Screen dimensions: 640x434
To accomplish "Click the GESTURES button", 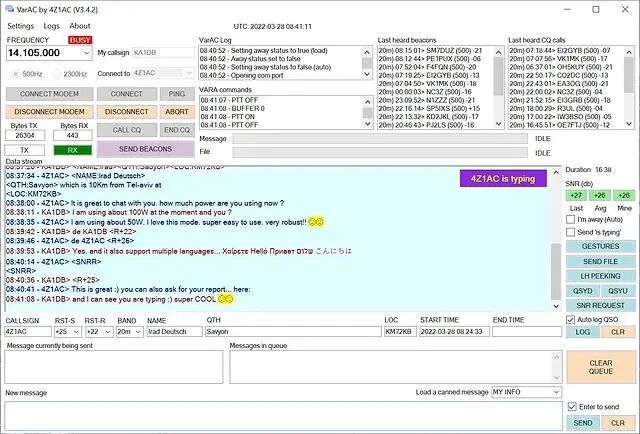I will point(600,247).
